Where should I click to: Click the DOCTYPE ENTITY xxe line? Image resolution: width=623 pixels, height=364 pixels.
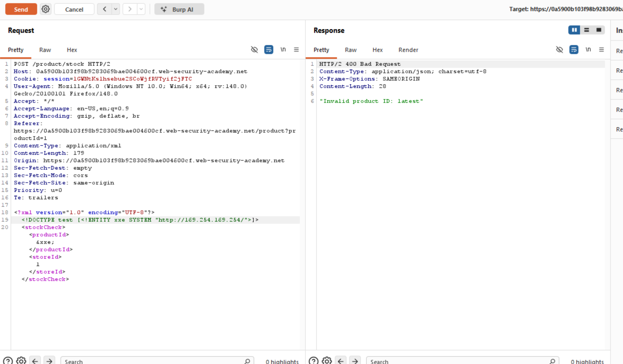click(140, 220)
